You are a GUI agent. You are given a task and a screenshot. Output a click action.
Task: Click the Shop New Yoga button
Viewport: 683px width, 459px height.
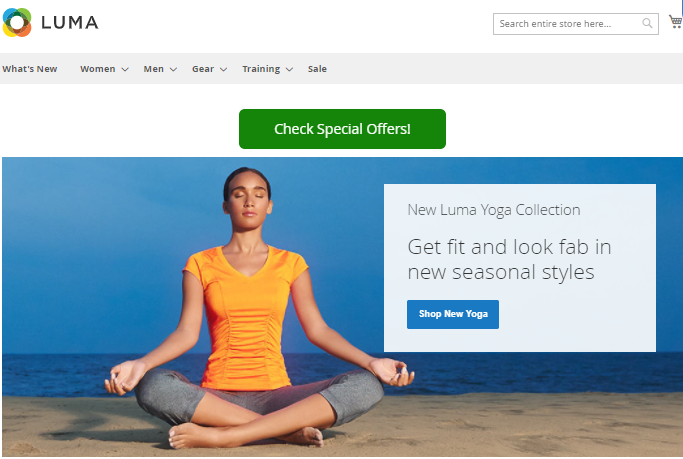point(453,314)
